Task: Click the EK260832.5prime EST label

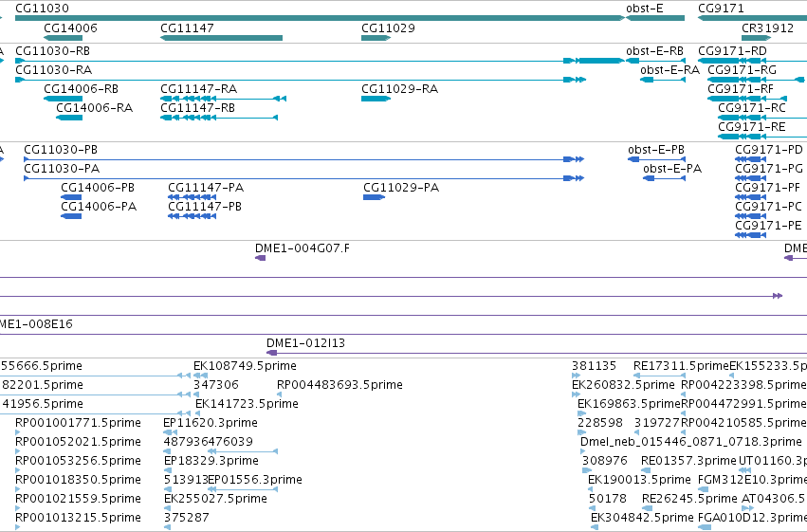Action: [623, 385]
